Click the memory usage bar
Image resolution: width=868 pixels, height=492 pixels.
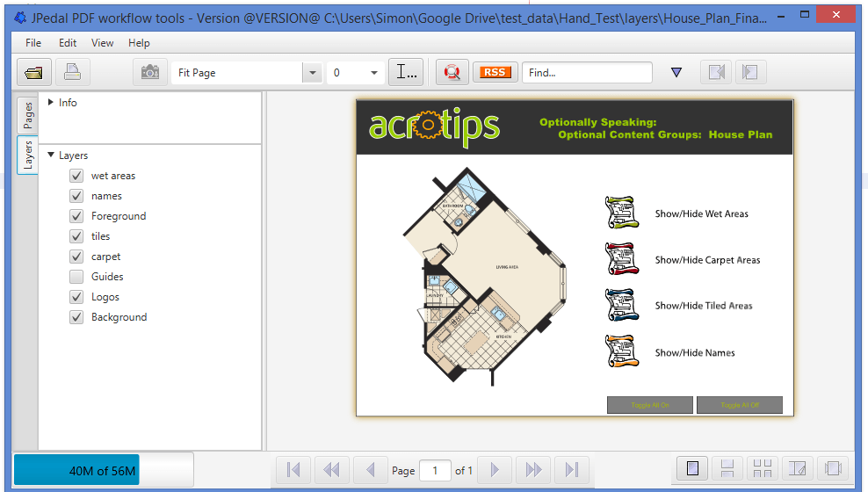tap(103, 470)
